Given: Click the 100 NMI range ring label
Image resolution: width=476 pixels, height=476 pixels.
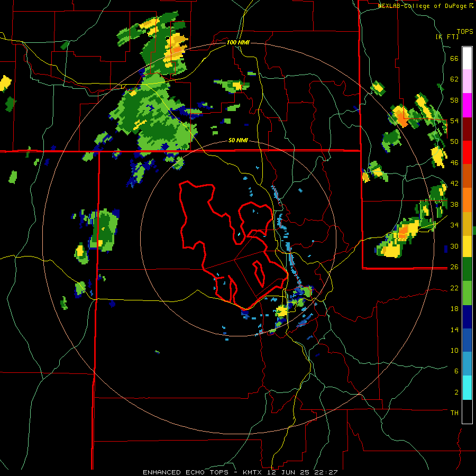Looking at the screenshot, I should point(238,42).
